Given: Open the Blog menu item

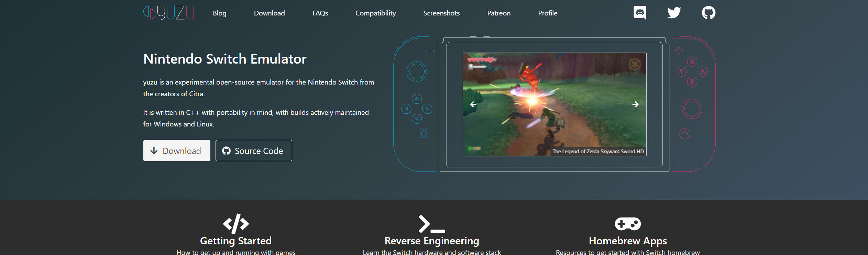Looking at the screenshot, I should (220, 13).
